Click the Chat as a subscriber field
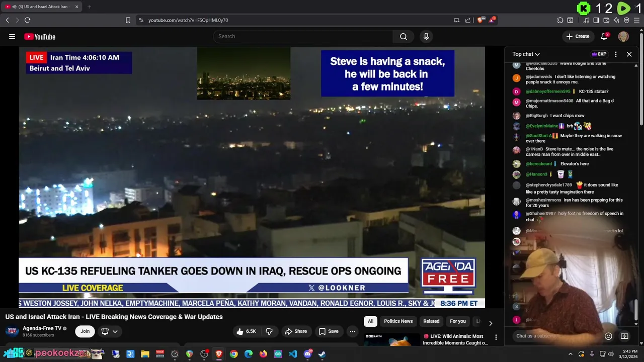 [557, 336]
